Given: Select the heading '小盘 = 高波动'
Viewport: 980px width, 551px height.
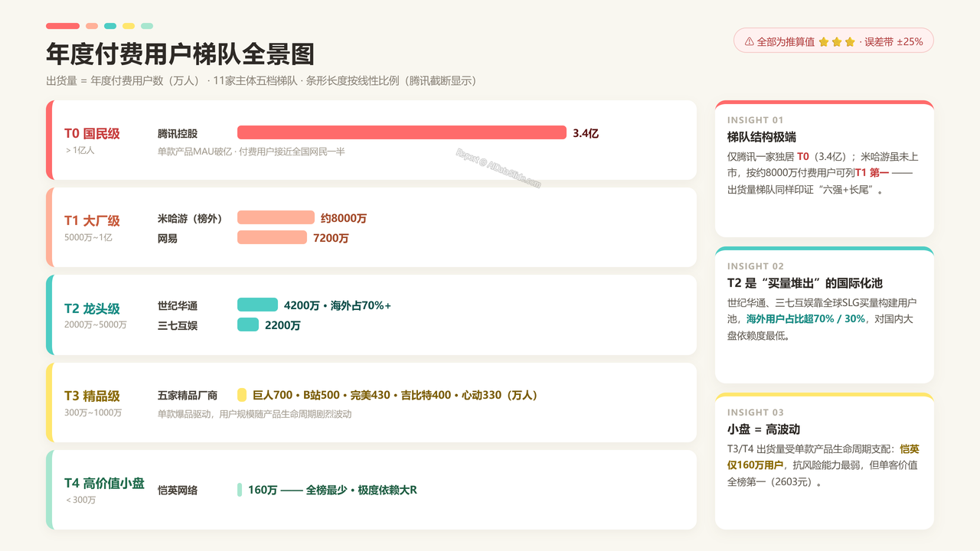Looking at the screenshot, I should click(763, 429).
